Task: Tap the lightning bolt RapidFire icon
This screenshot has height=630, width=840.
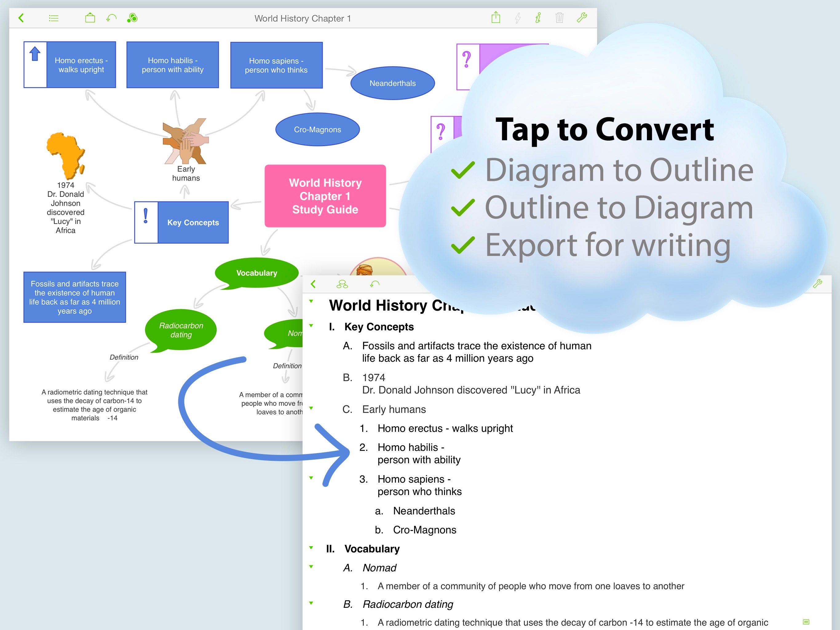Action: click(x=517, y=18)
